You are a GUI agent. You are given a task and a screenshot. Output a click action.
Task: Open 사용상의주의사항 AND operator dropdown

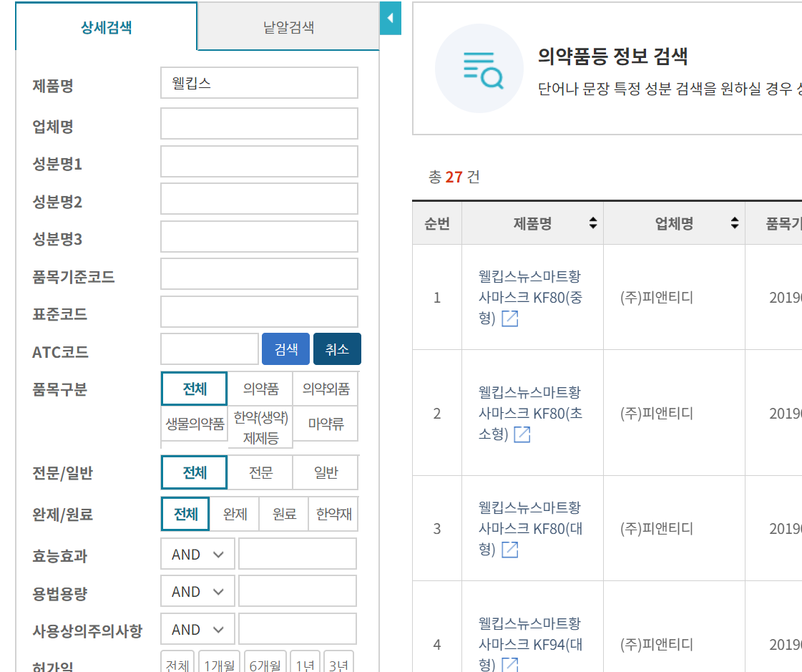[197, 629]
